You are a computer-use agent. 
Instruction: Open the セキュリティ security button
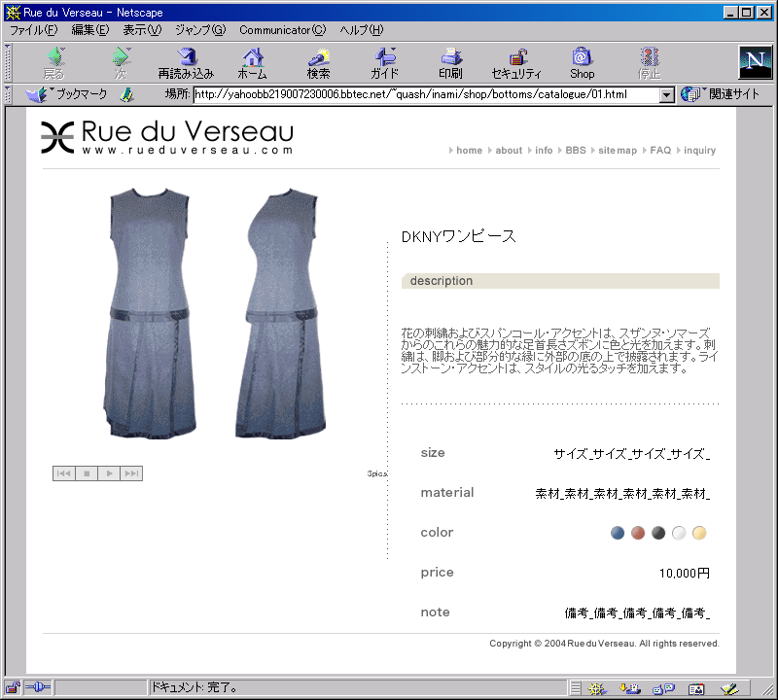click(516, 63)
